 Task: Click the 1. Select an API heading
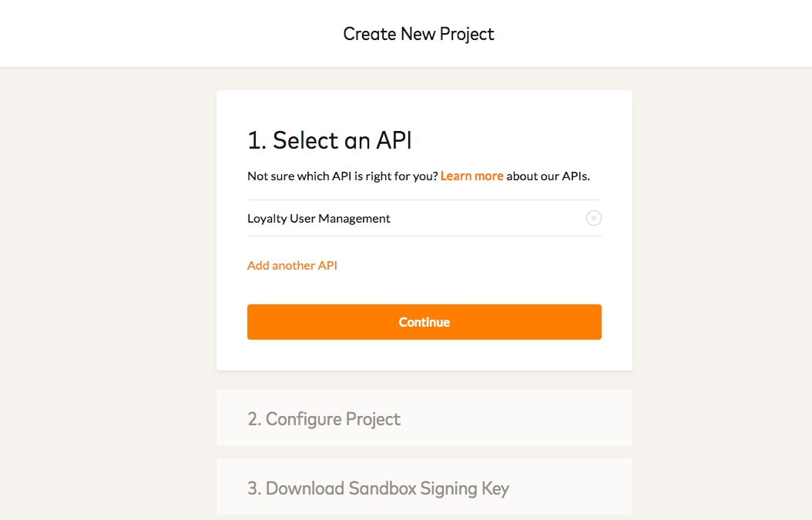pyautogui.click(x=329, y=140)
